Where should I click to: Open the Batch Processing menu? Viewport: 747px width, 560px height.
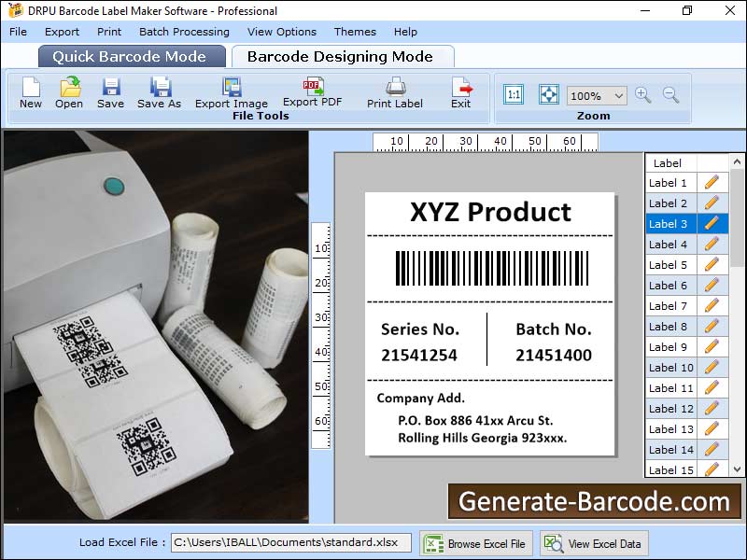(184, 32)
